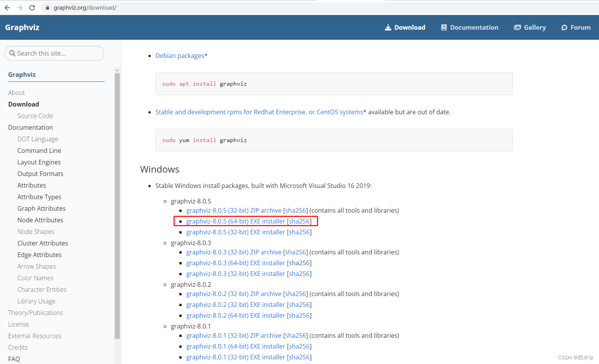This screenshot has width=599, height=364.
Task: Download graphviz-8.0.1 (64-bit) EXE installer
Action: (x=236, y=346)
